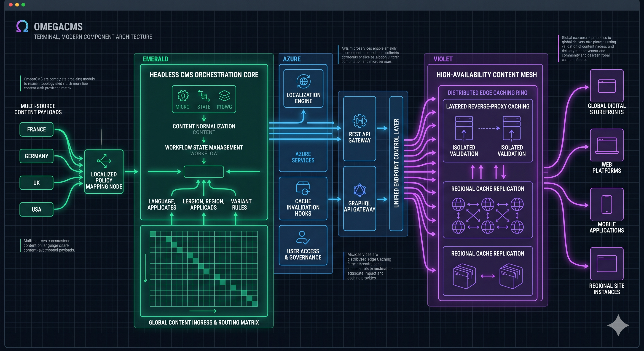The height and width of the screenshot is (351, 644).
Task: Click the Global Digital Storefronts window icon
Action: 606,86
